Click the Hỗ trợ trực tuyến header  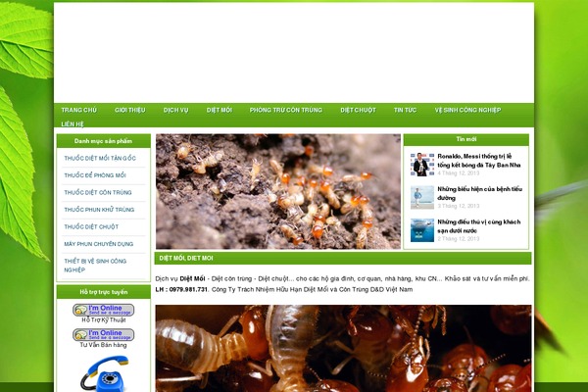104,292
